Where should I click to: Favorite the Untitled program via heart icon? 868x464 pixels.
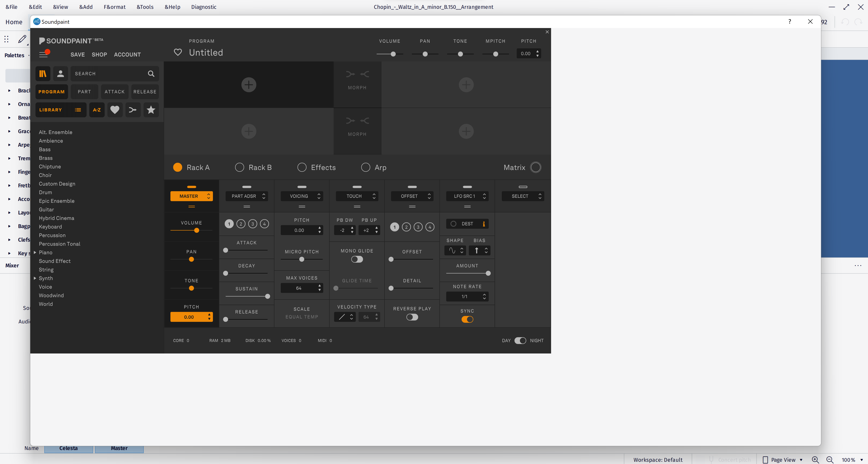[178, 52]
